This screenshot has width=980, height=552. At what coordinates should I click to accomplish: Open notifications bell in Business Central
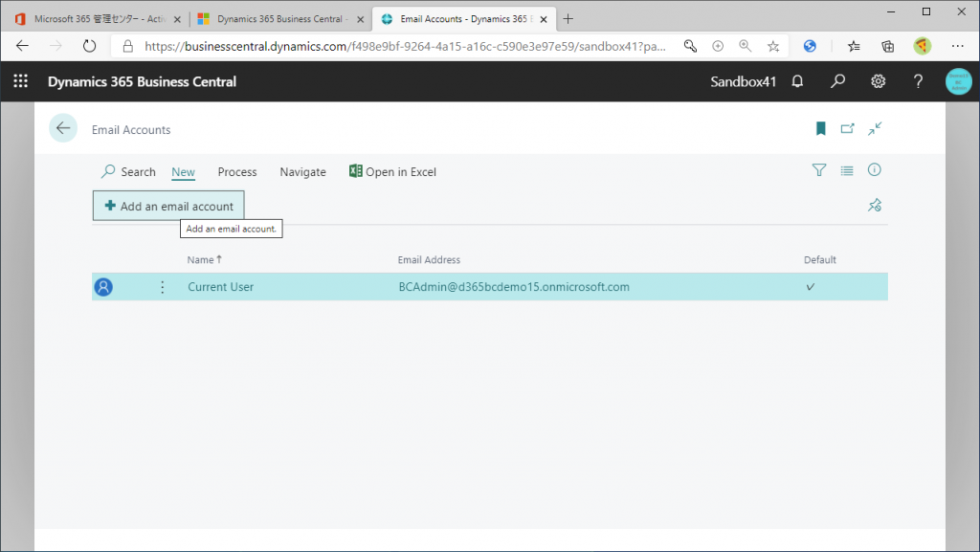797,81
